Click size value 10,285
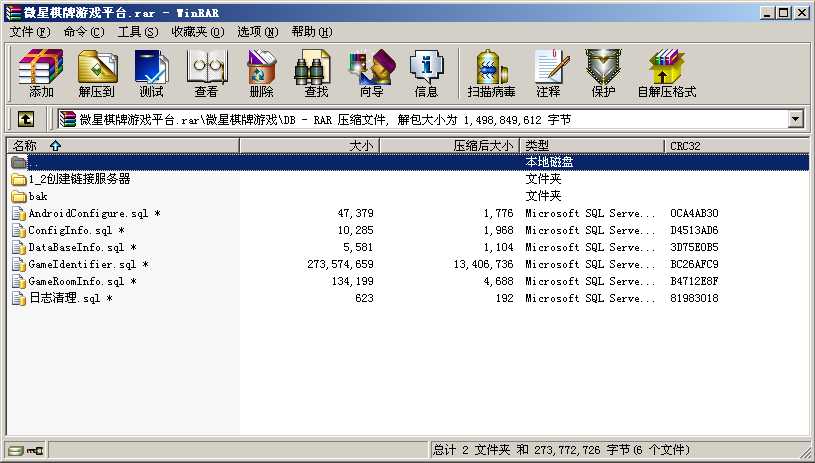Viewport: 815px width, 463px height. 355,231
